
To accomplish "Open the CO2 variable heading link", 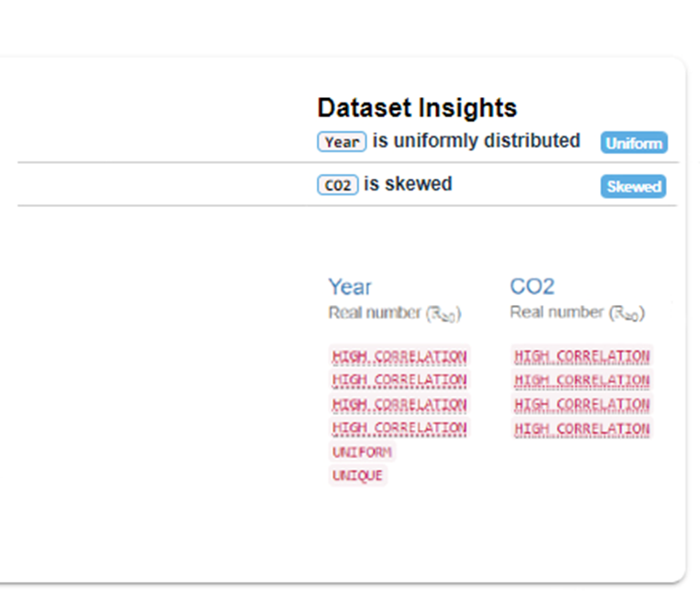I will 532,287.
